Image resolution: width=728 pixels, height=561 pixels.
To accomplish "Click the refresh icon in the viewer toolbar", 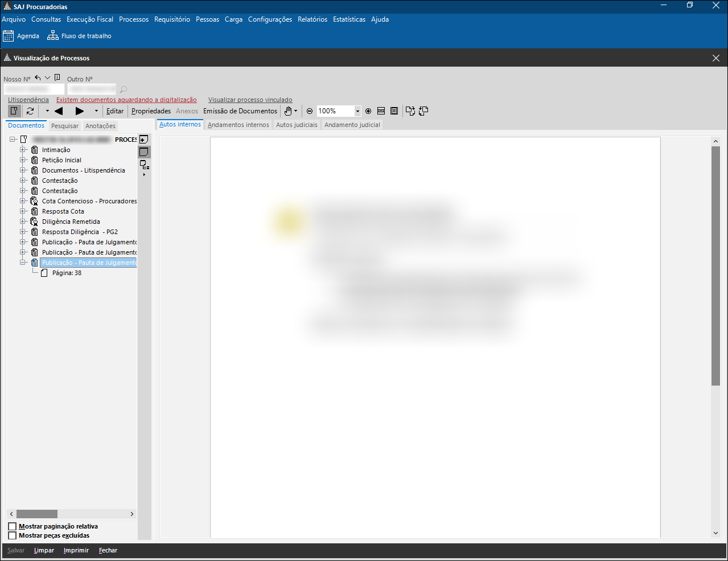I will point(30,111).
